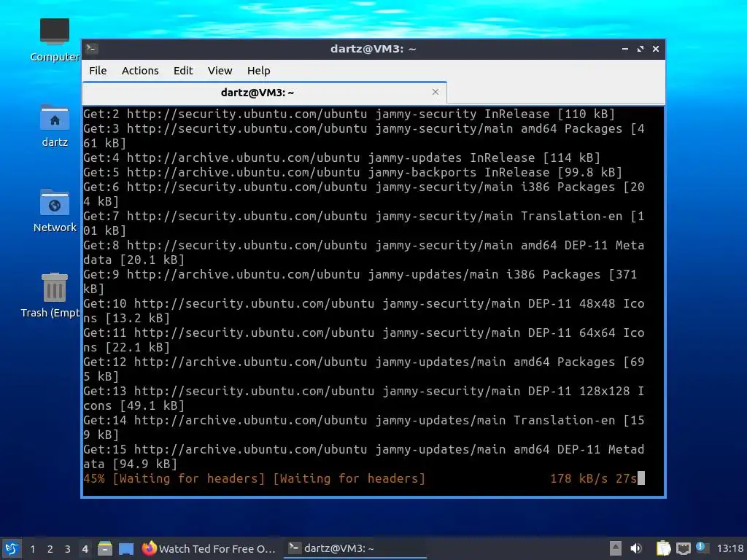Click the Get:11 DEP-11 64x64 line
This screenshot has width=747, height=560.
364,340
